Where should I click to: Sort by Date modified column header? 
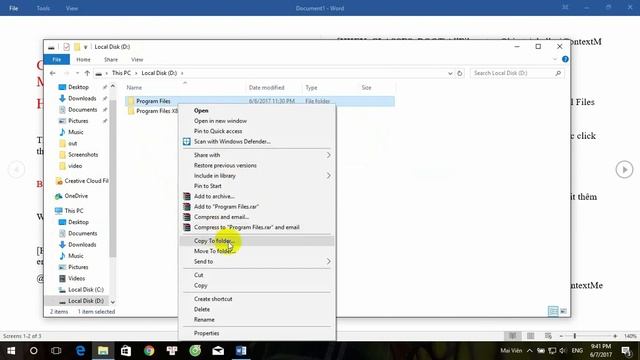click(x=267, y=87)
